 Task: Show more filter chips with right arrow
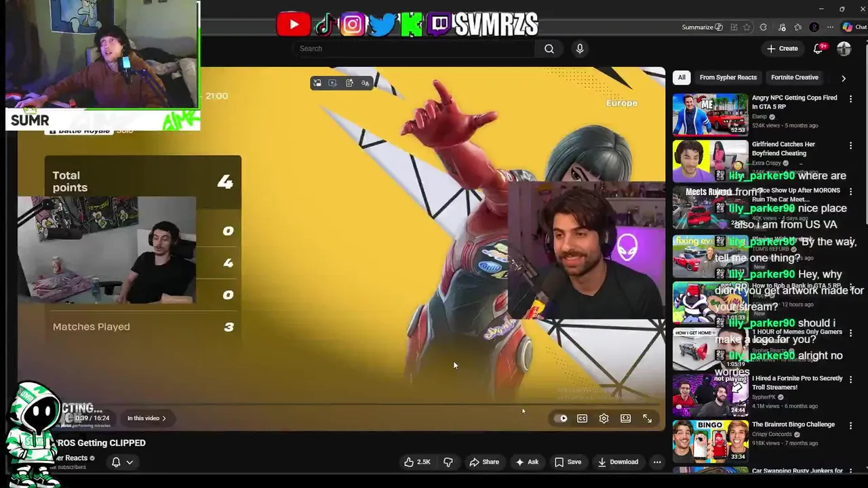[844, 78]
